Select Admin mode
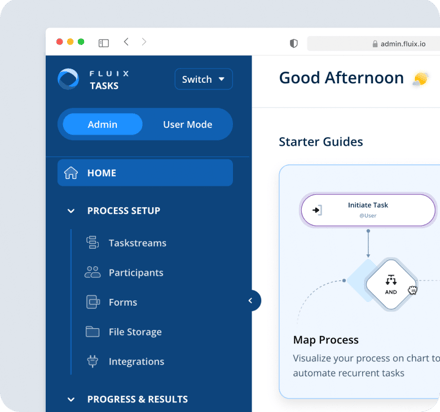Viewport: 440px width, 412px height. [103, 124]
